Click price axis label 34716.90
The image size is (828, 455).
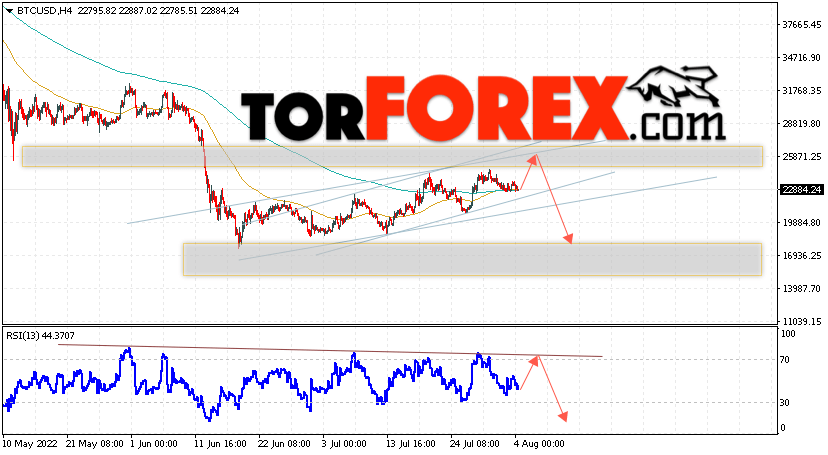coord(802,58)
